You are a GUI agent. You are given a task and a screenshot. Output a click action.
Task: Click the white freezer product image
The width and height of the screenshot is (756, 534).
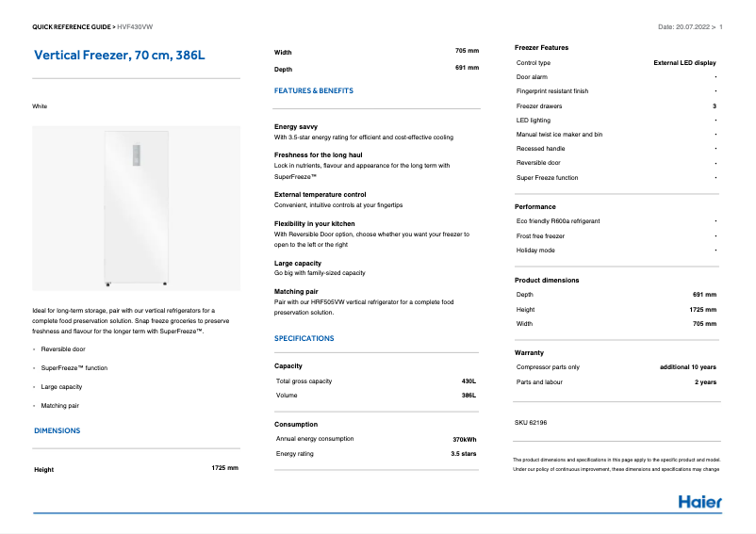pyautogui.click(x=137, y=208)
